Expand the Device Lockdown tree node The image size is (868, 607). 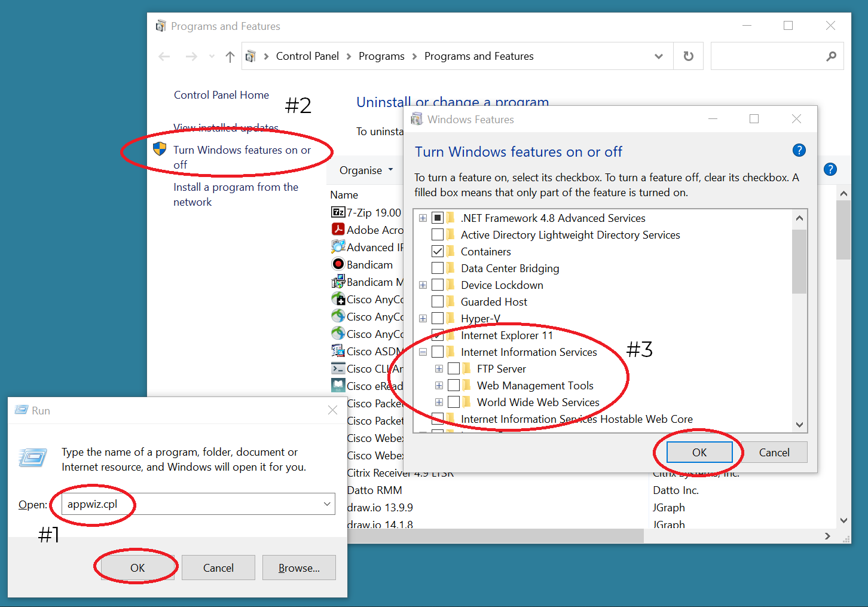tap(423, 285)
